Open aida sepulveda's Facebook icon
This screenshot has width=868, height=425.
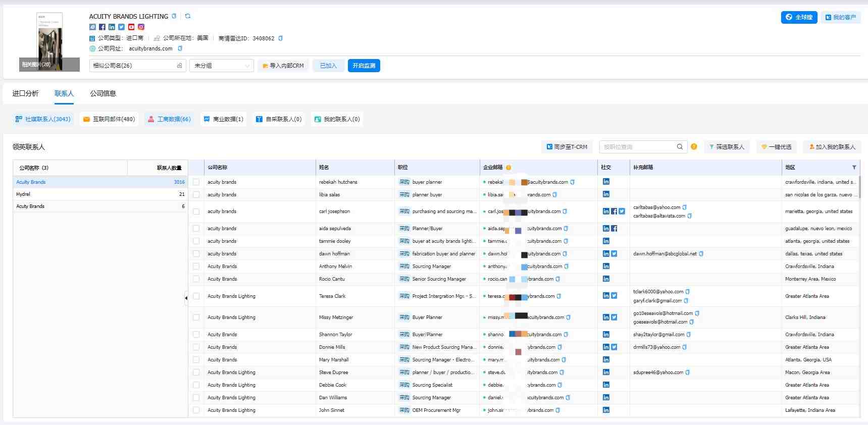pyautogui.click(x=614, y=229)
